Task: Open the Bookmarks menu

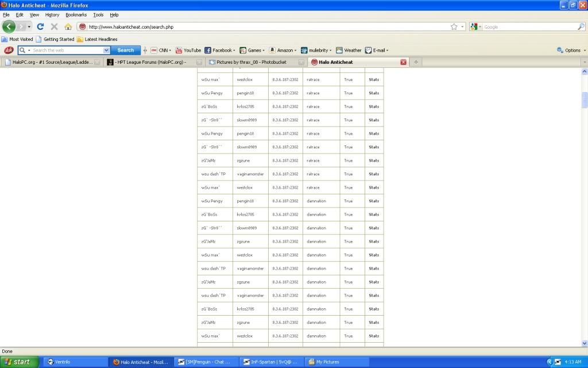Action: (76, 14)
